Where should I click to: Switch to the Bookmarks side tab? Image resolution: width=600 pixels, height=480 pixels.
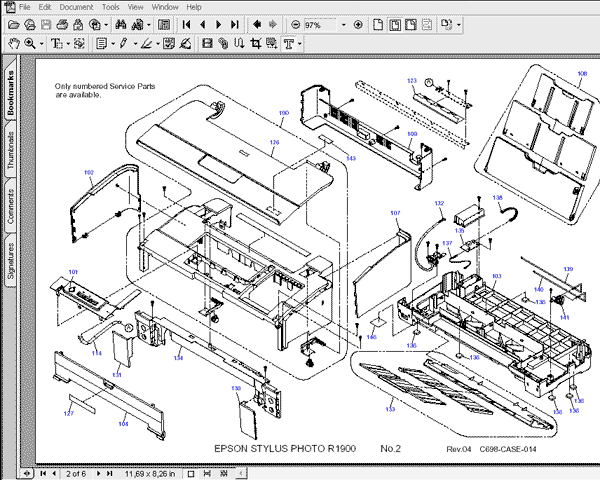(10, 92)
